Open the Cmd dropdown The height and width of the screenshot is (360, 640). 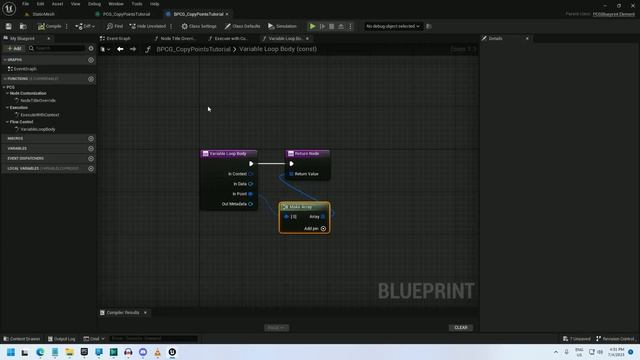[94, 339]
